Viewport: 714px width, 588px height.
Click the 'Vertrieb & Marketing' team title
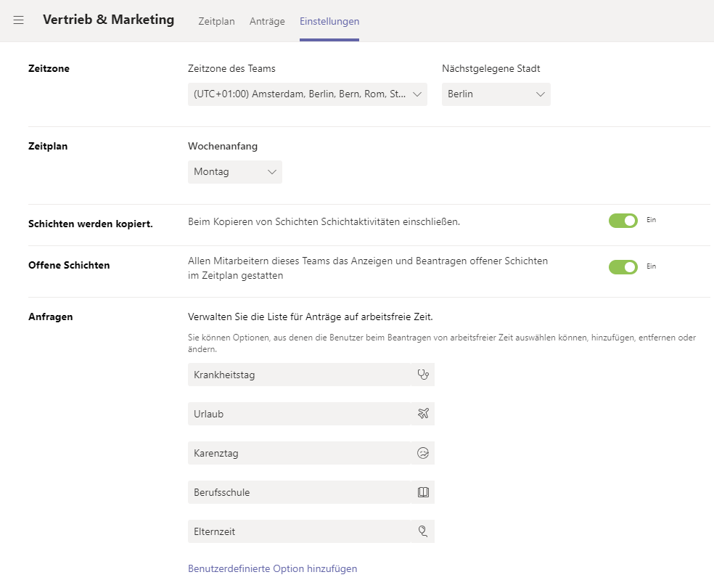[x=108, y=20]
